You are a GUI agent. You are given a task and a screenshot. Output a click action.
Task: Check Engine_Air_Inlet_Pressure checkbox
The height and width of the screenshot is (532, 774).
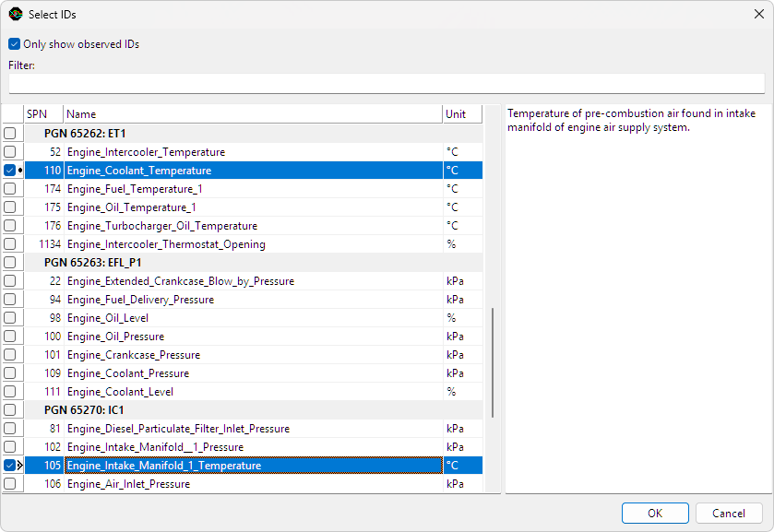pos(10,484)
